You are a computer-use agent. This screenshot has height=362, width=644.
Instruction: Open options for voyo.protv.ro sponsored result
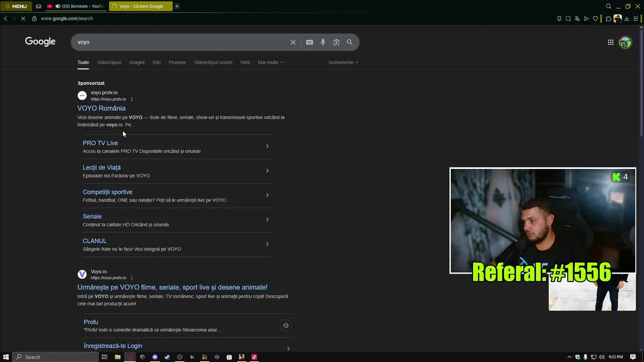tap(132, 99)
